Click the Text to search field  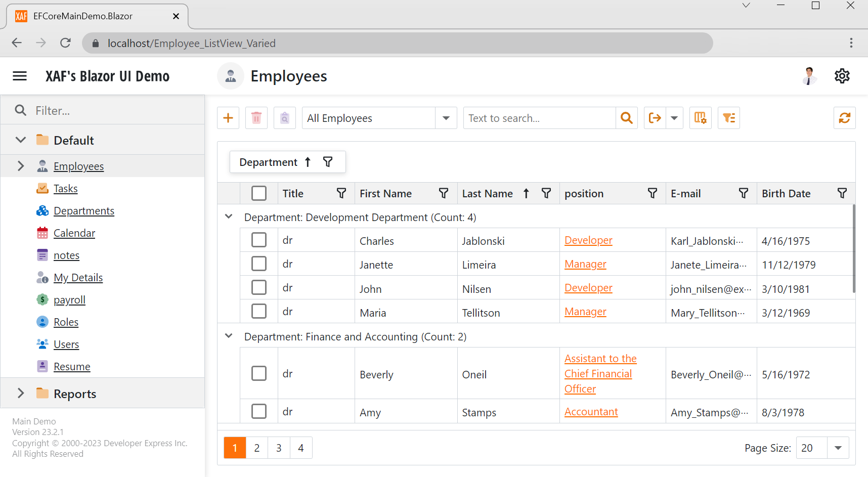[x=540, y=118]
